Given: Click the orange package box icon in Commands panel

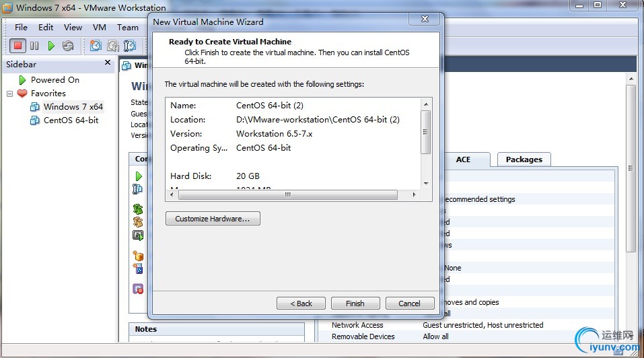Looking at the screenshot, I should [x=138, y=255].
